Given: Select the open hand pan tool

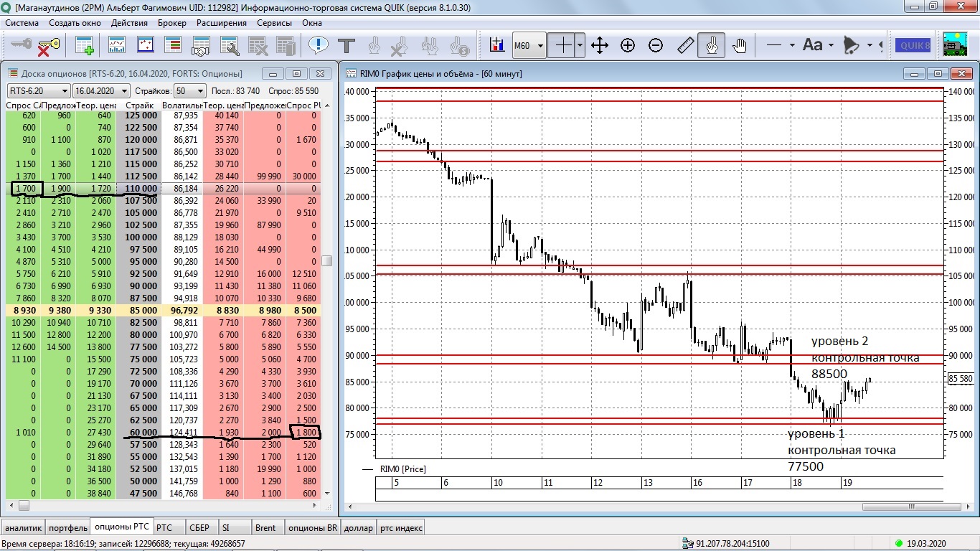Looking at the screenshot, I should pos(740,46).
